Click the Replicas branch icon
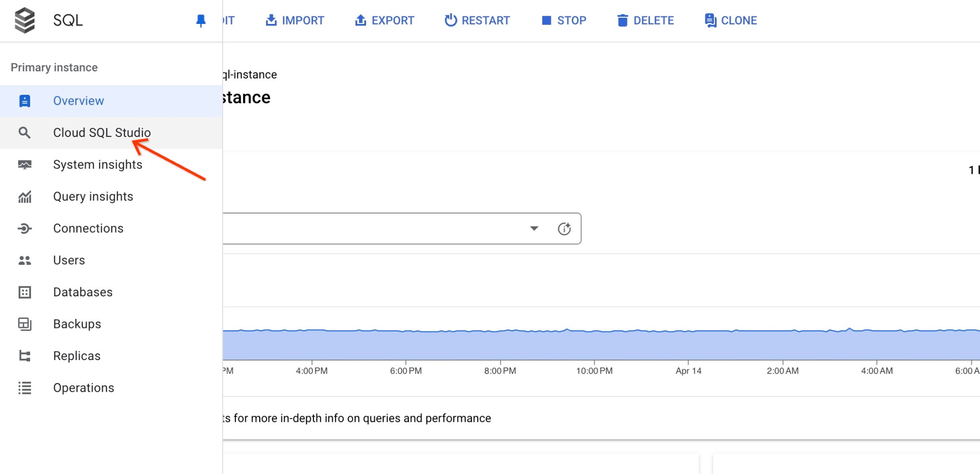Viewport: 980px width, 474px height. [24, 356]
